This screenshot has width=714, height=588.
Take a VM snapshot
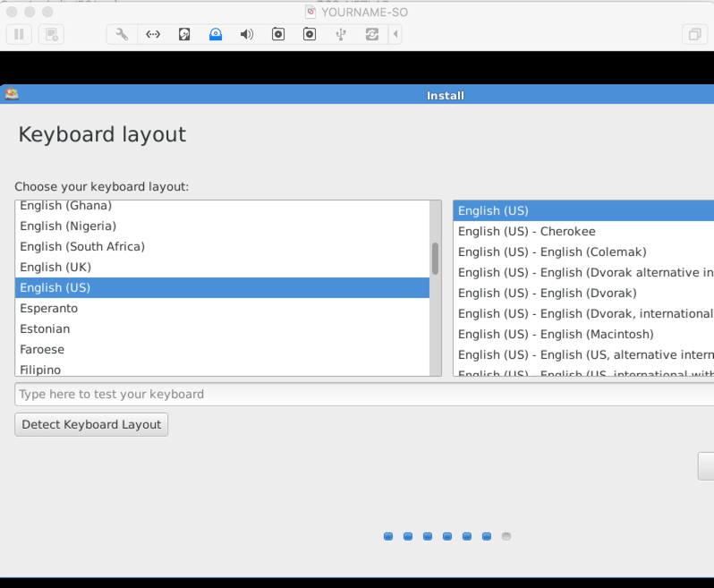51,34
